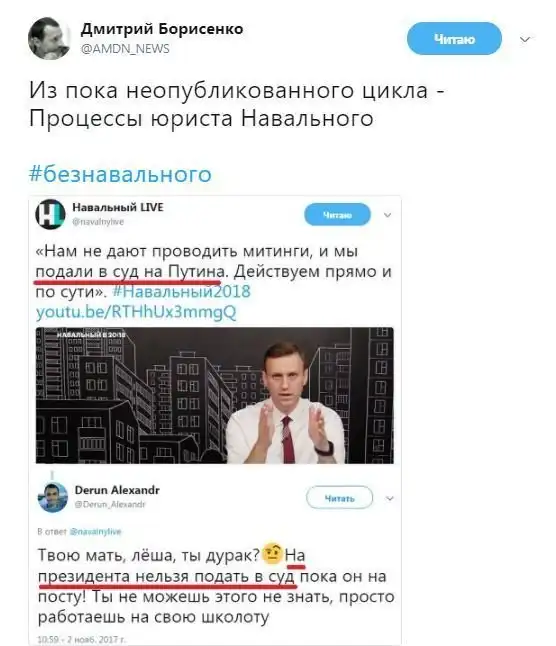This screenshot has width=556, height=646.
Task: Click the @navalnylive handle under the channel name
Action: coord(98,222)
